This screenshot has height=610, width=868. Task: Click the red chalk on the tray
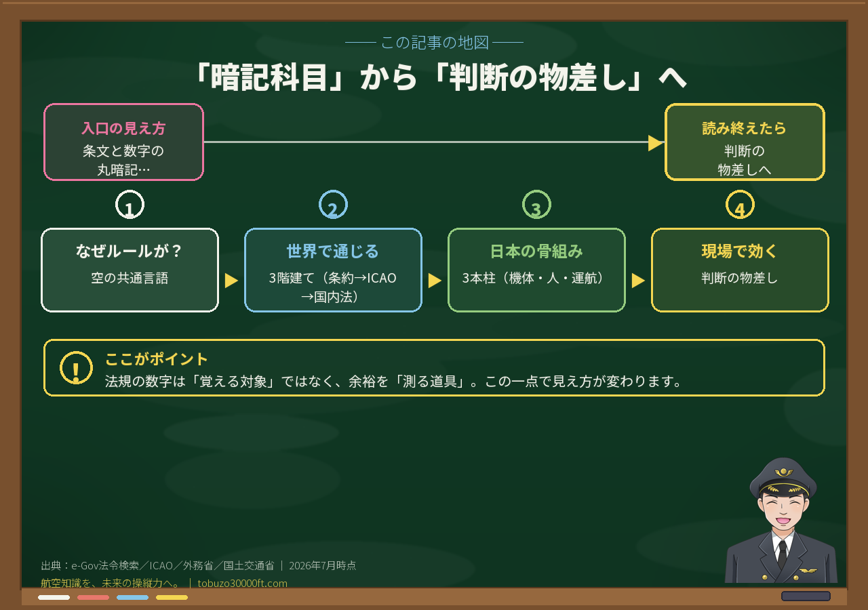93,597
